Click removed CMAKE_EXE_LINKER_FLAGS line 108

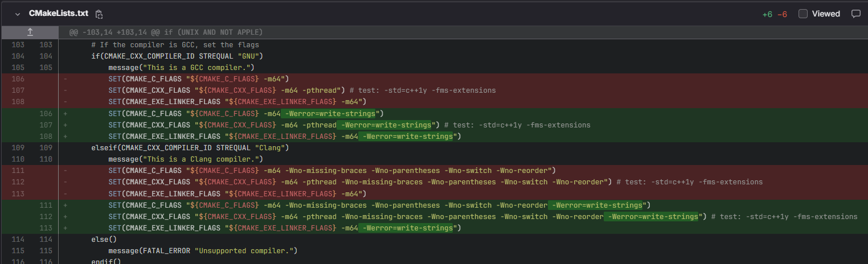pos(236,102)
